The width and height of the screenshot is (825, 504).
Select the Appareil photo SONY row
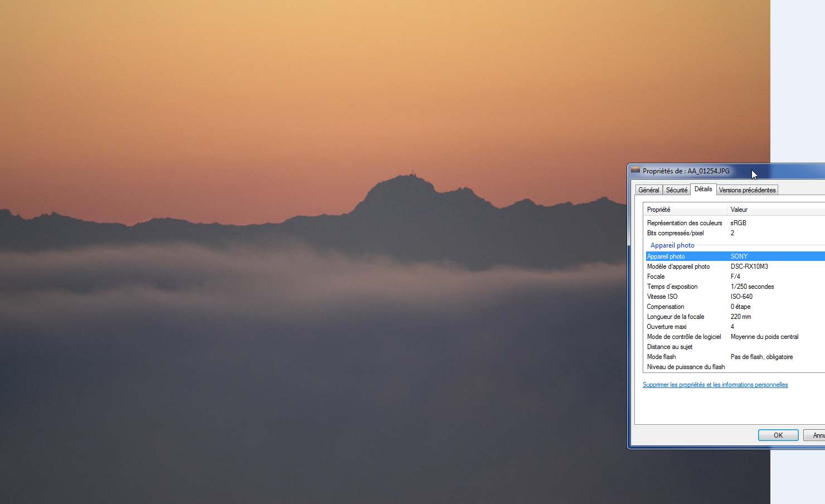point(735,256)
